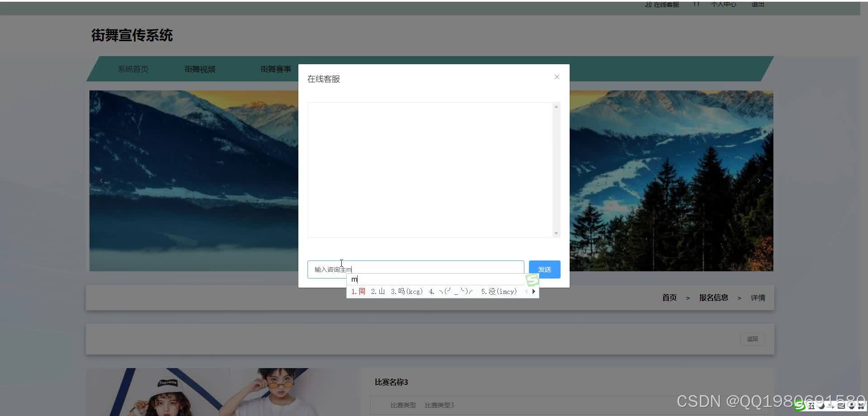Open the Sogou soft keyboard icon in tray
This screenshot has height=416, width=868.
(x=841, y=406)
